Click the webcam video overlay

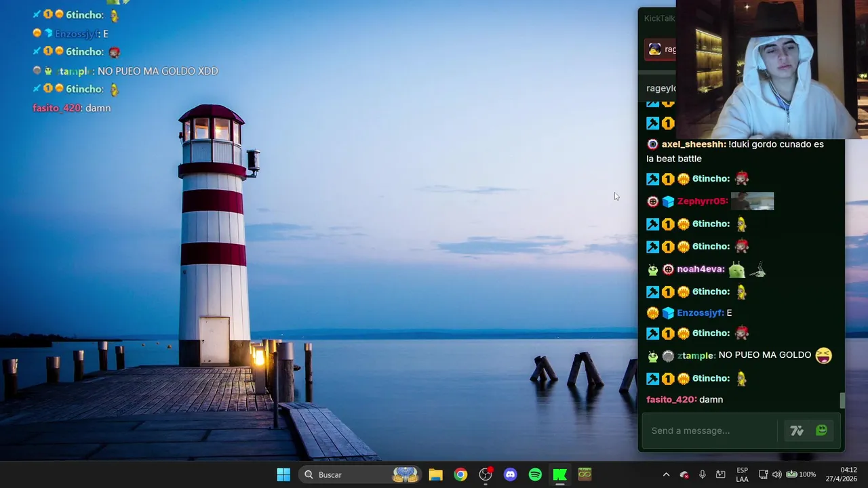tap(772, 69)
